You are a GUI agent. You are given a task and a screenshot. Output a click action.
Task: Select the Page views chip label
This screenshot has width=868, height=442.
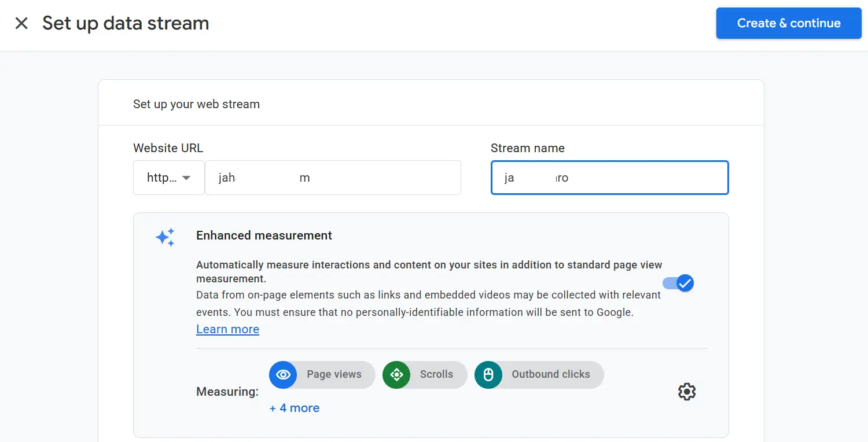[334, 374]
